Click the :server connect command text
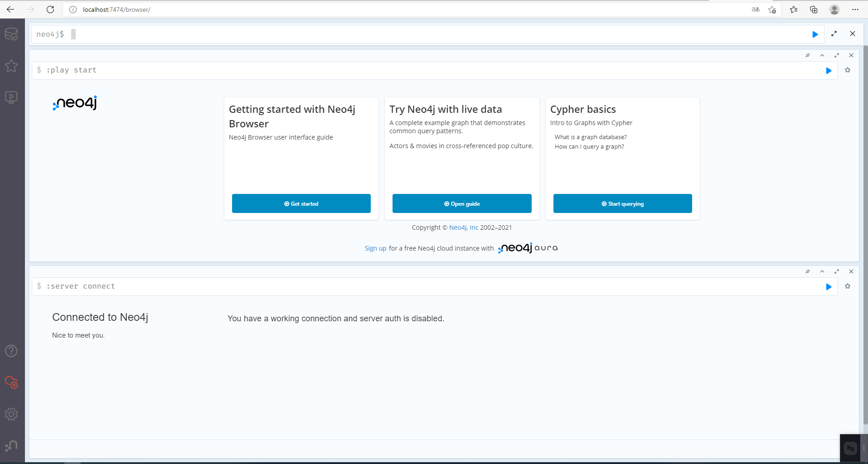Image resolution: width=868 pixels, height=464 pixels. (81, 286)
